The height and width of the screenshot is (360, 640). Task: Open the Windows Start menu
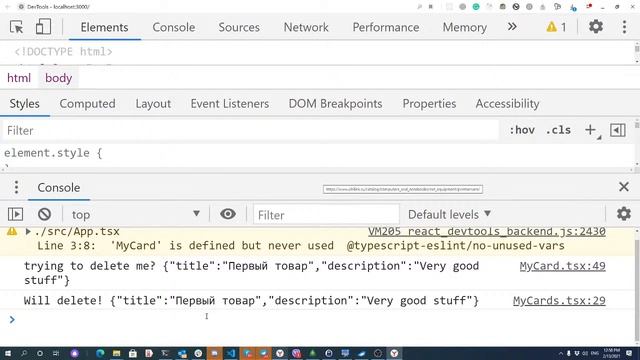coord(8,353)
